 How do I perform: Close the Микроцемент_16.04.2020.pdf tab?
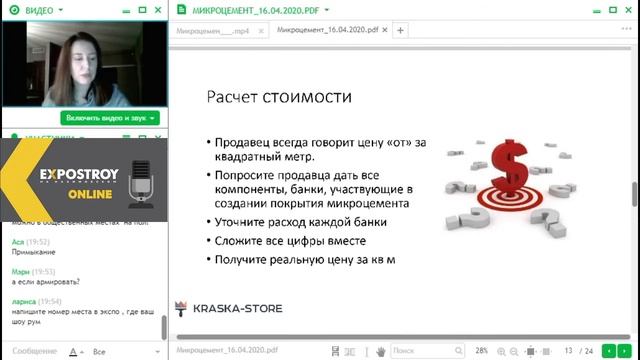(384, 30)
